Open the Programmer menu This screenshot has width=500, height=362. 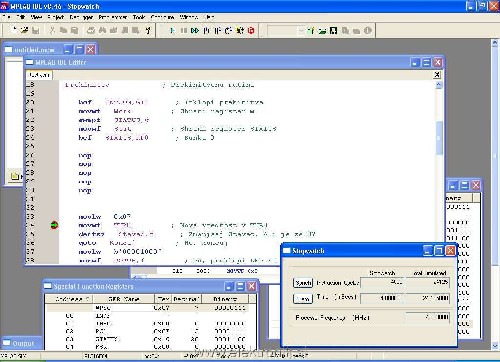click(113, 17)
